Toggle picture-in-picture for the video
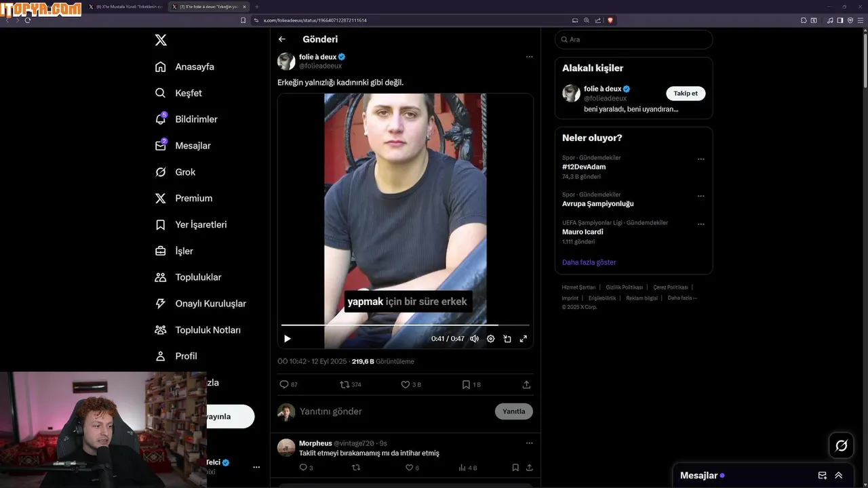 coord(507,339)
